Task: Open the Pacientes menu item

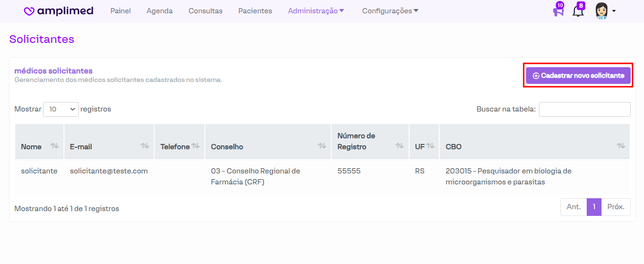Action: (255, 11)
